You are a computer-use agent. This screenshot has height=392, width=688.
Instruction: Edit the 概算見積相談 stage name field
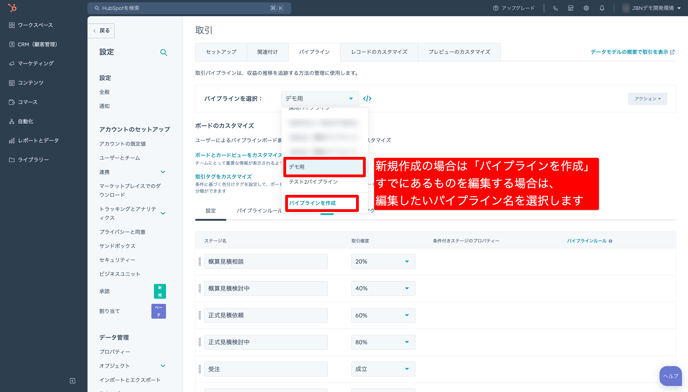click(266, 262)
